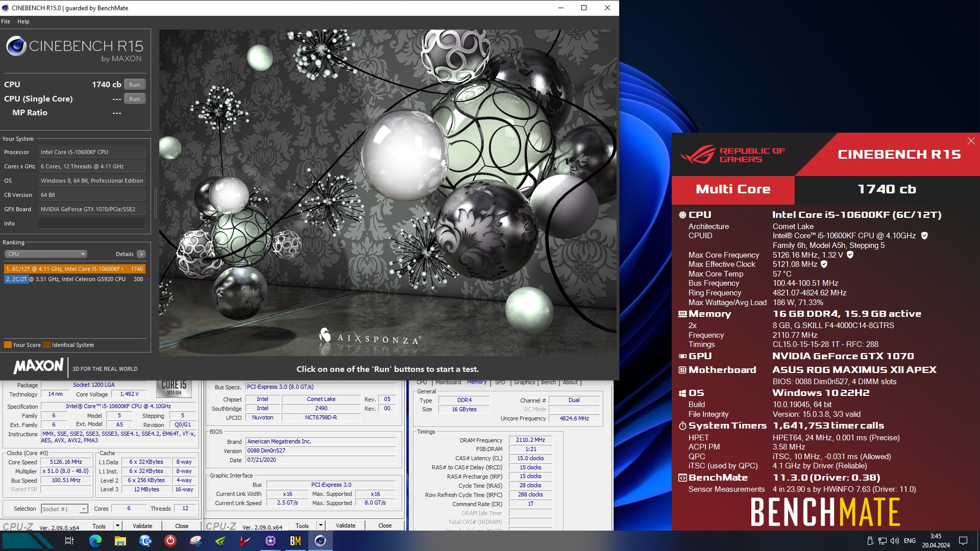Click the ENG language indicator
980x551 pixels.
(x=910, y=541)
